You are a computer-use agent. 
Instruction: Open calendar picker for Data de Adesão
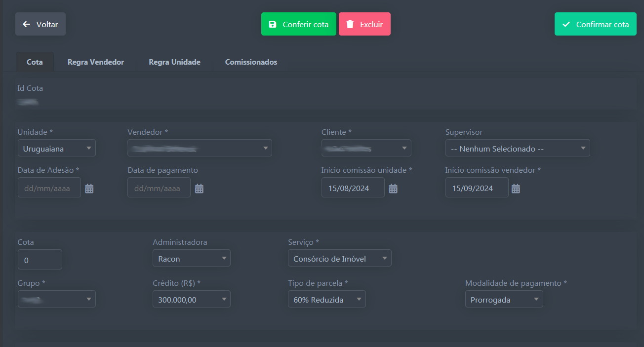pyautogui.click(x=89, y=189)
